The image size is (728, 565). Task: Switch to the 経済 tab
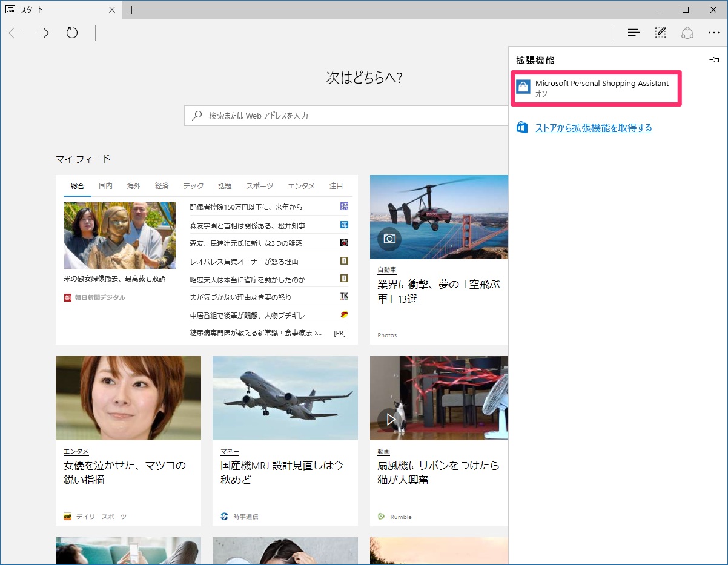coord(162,186)
